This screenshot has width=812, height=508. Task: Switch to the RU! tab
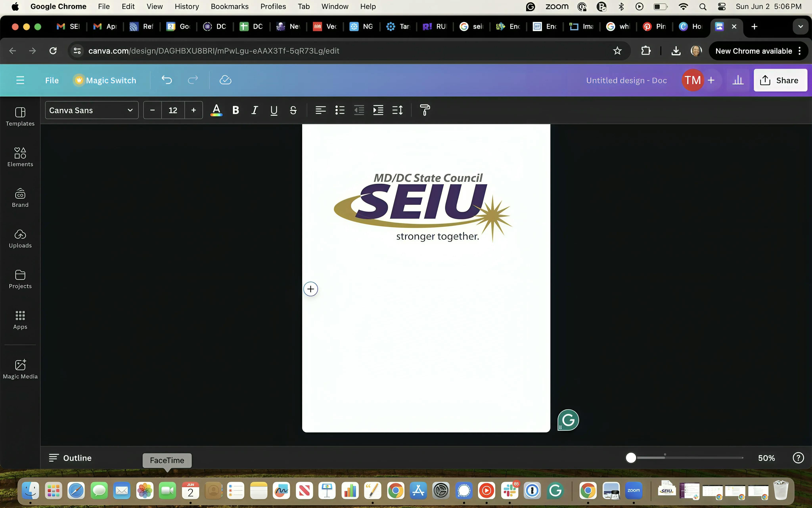coord(435,27)
